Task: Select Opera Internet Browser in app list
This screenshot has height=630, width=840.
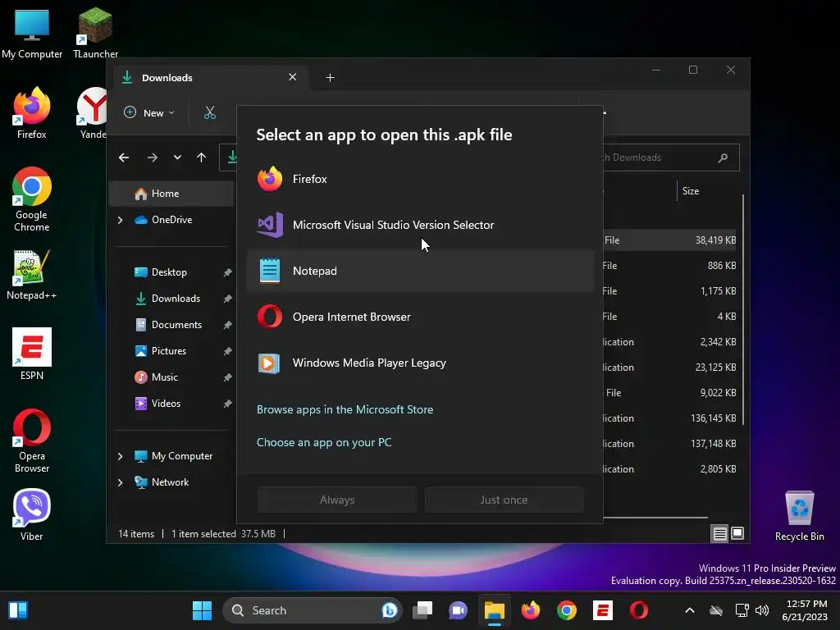Action: pos(420,317)
